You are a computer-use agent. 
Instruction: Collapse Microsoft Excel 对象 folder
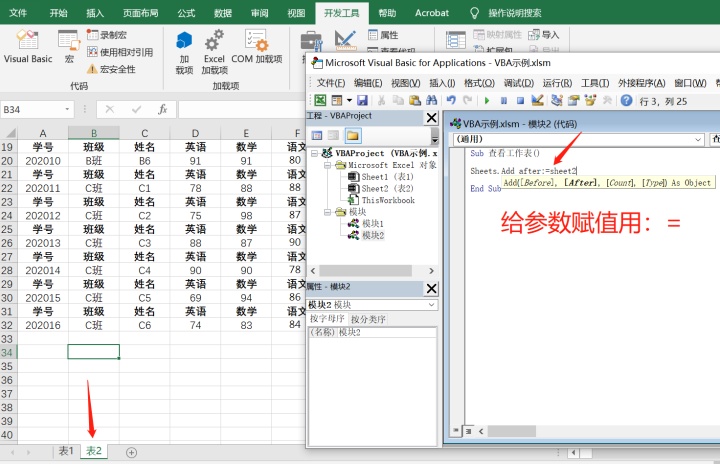[x=327, y=165]
